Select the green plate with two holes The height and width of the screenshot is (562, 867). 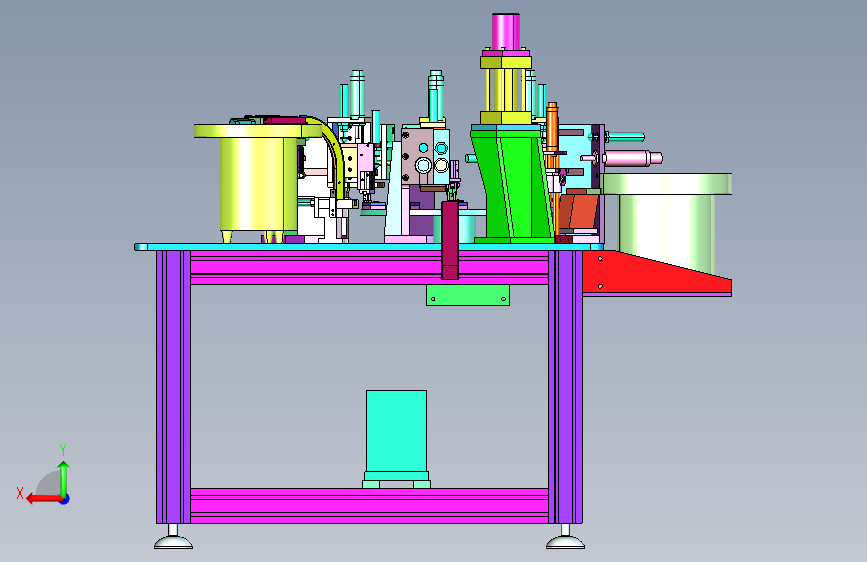468,295
